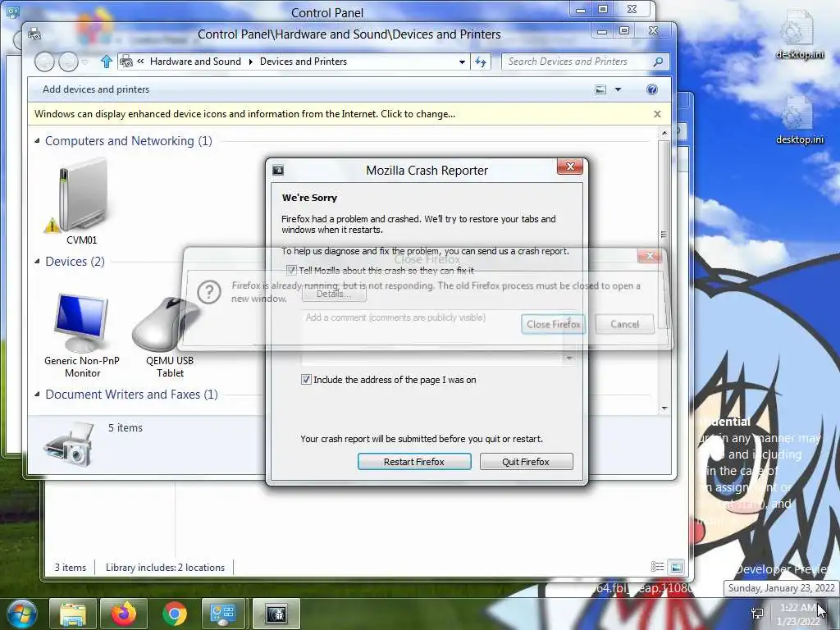
Task: Click the Control Panel taskbar icon
Action: point(223,614)
